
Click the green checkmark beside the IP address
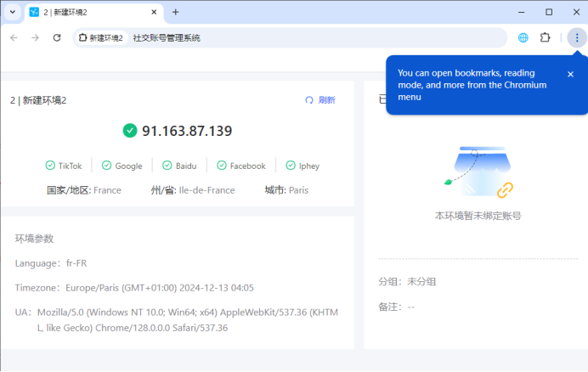click(130, 131)
